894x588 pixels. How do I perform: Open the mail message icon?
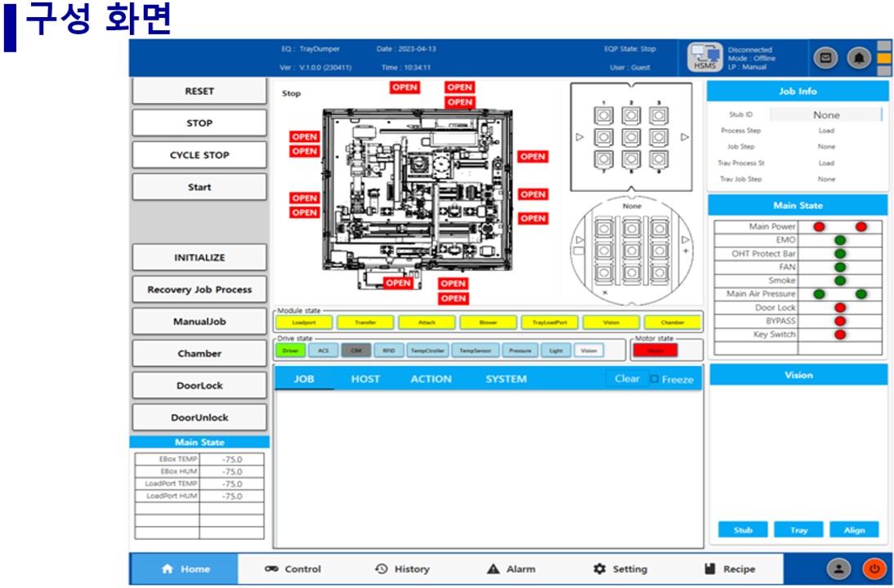(x=825, y=58)
